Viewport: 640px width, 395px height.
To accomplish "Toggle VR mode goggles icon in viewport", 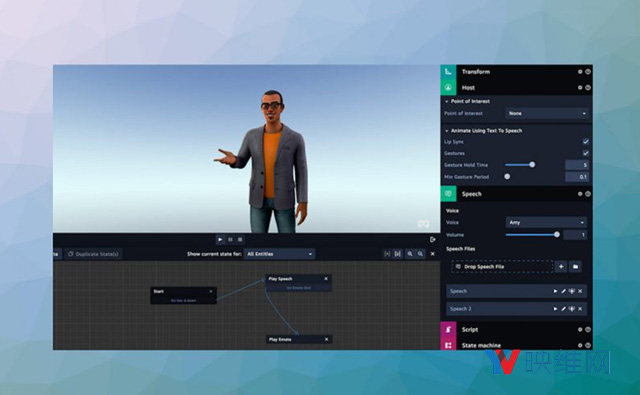I will [x=423, y=224].
